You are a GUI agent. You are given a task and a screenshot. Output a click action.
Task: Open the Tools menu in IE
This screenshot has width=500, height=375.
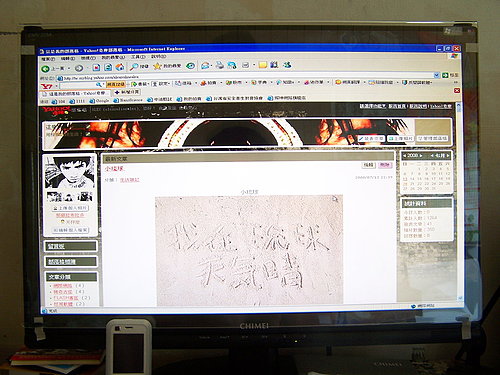[x=138, y=57]
